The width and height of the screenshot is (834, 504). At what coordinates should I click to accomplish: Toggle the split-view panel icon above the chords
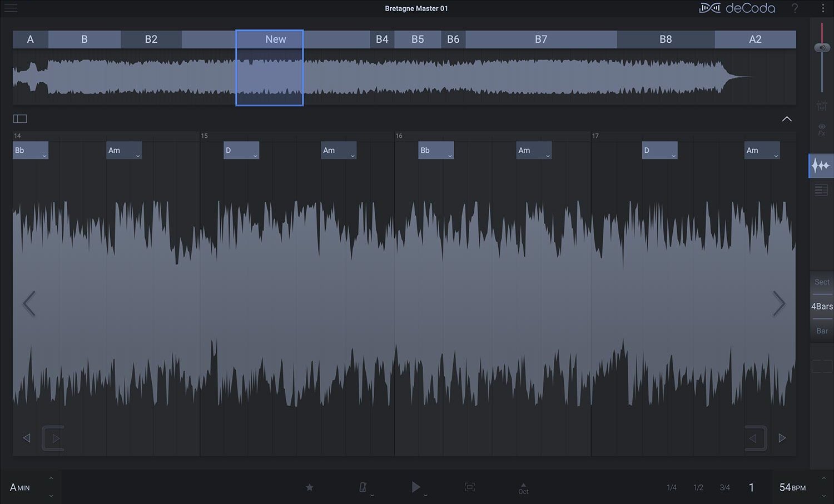point(20,118)
